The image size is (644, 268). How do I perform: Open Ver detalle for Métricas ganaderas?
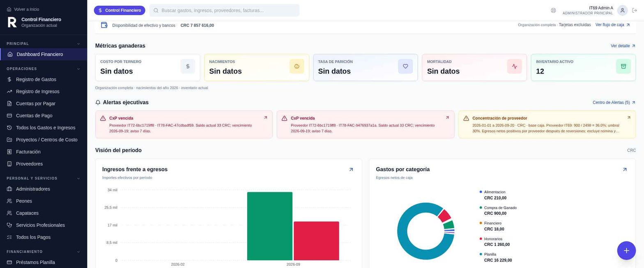(623, 46)
